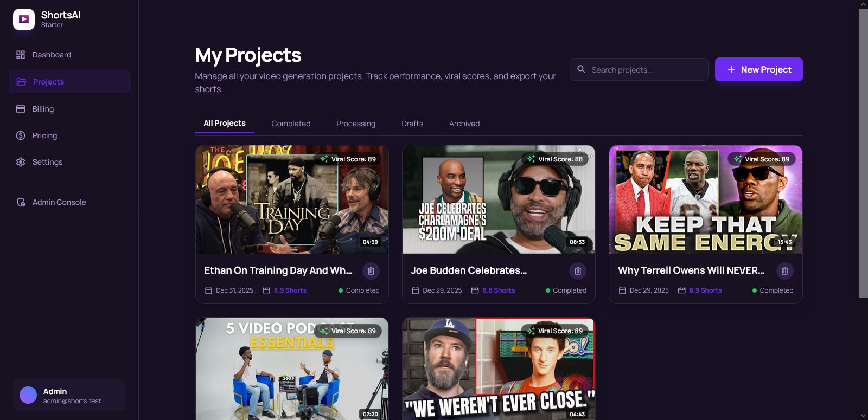Image resolution: width=868 pixels, height=420 pixels.
Task: Click the Why Terrell Owens Will NEVER title
Action: coord(691,270)
